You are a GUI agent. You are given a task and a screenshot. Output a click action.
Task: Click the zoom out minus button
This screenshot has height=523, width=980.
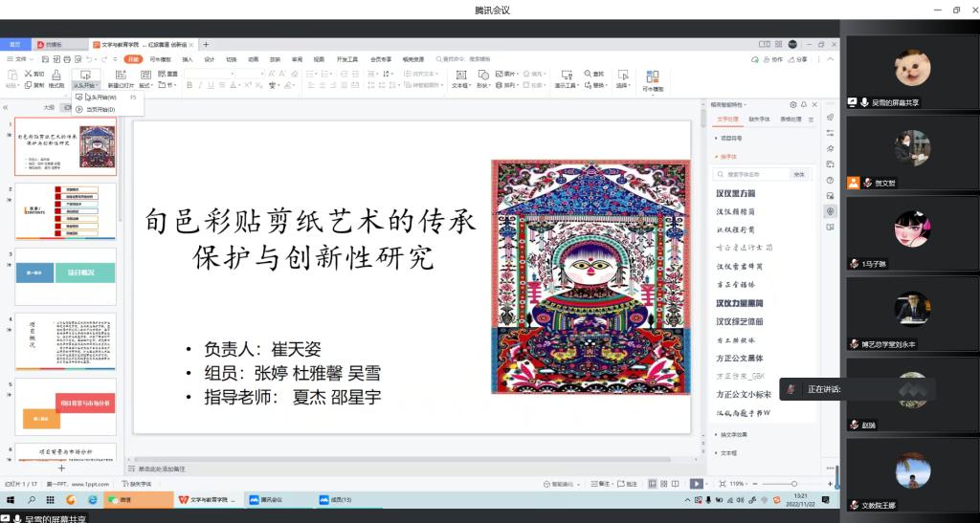(754, 484)
